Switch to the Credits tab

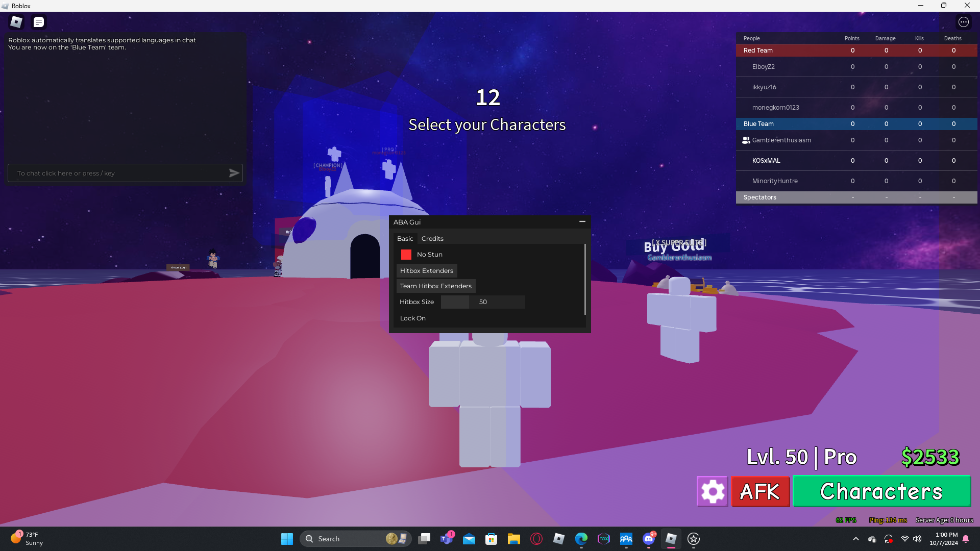(432, 239)
